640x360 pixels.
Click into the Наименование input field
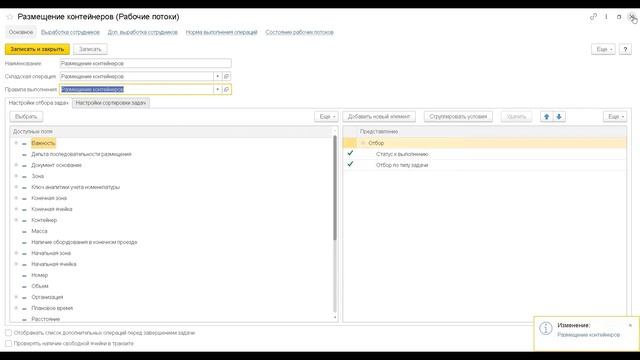[145, 64]
